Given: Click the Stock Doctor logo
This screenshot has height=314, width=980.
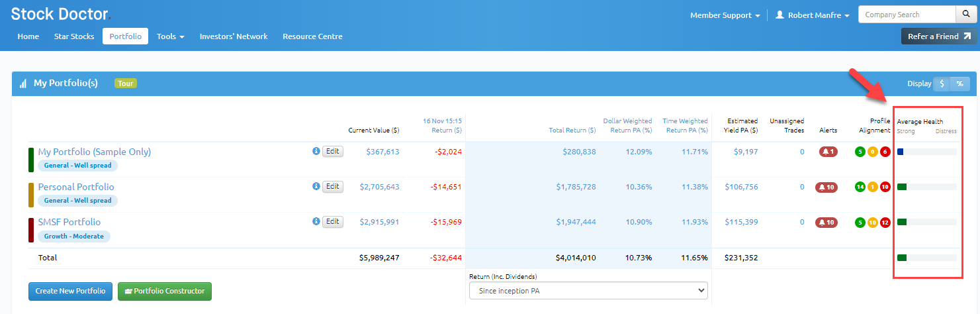Looking at the screenshot, I should point(60,13).
